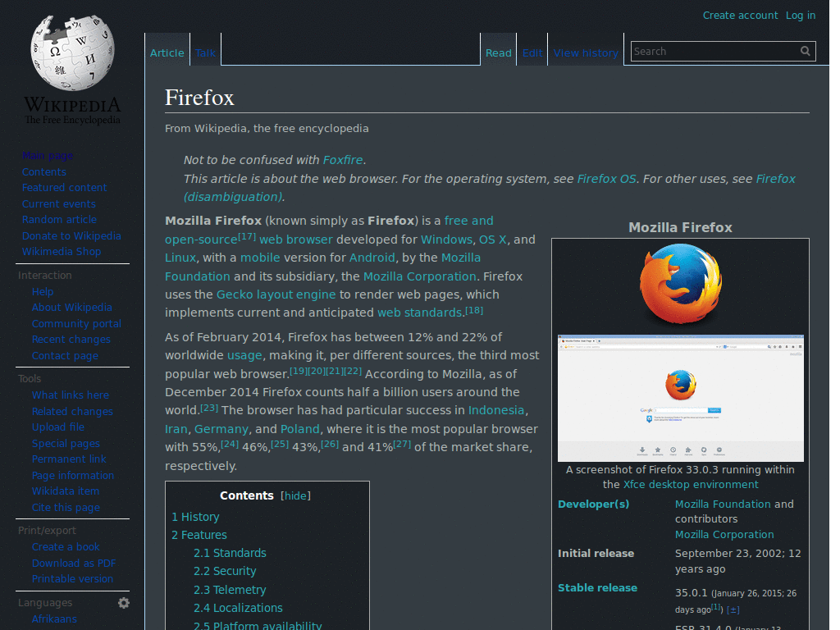Viewport: 840px width, 630px height.
Task: Follow the Firefox OS hatnote link
Action: coord(606,178)
